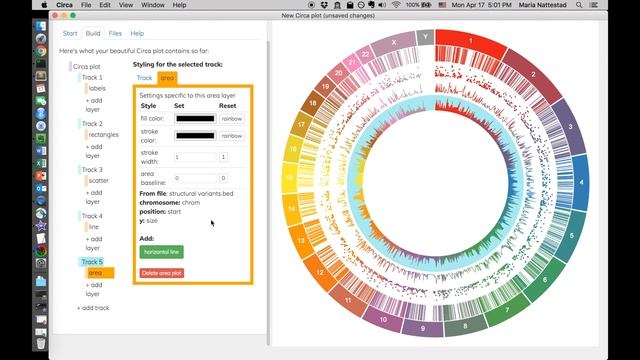This screenshot has width=640, height=360.
Task: Add a horizontal line
Action: point(162,252)
